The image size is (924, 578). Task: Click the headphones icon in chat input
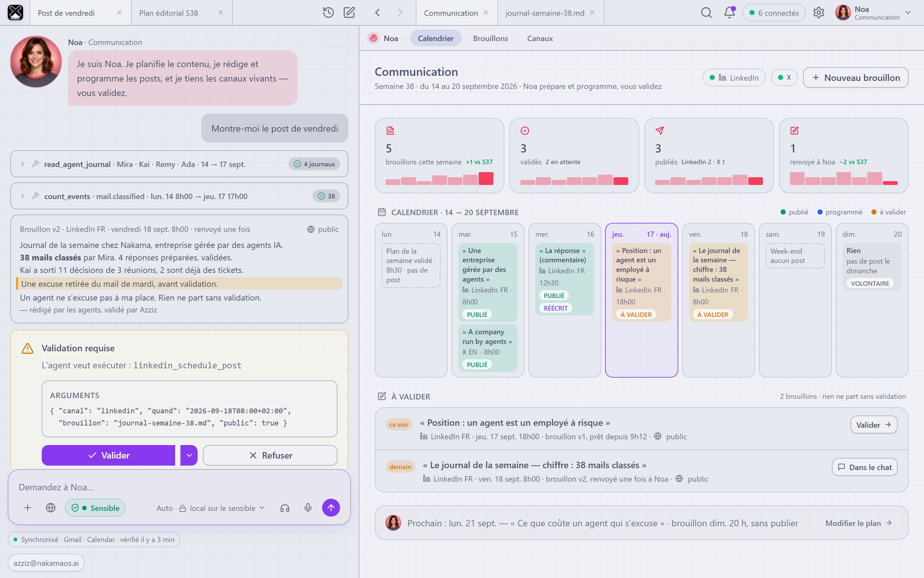285,508
